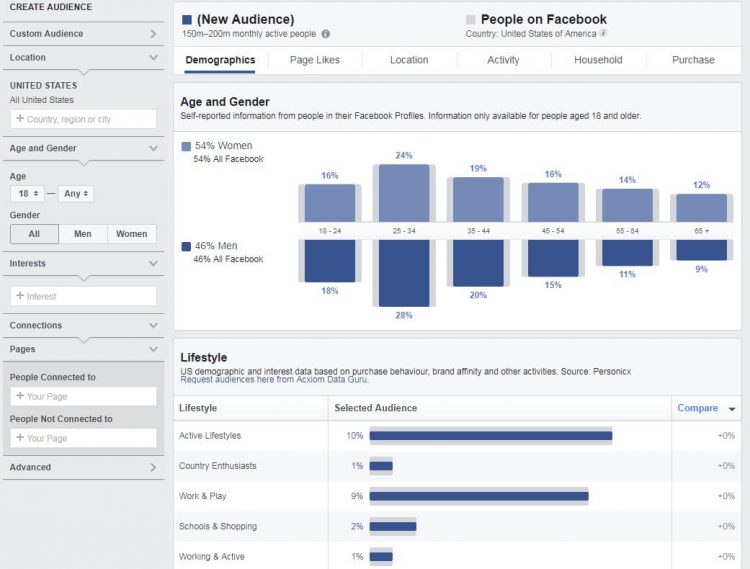
Task: Click the grey People on Facebook color square
Action: coord(471,20)
